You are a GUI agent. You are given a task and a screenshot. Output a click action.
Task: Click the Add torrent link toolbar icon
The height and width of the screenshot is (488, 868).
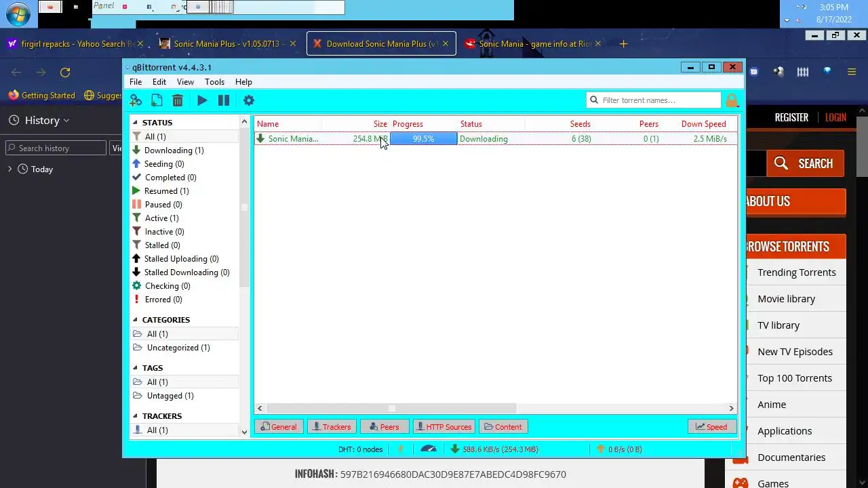(x=136, y=100)
